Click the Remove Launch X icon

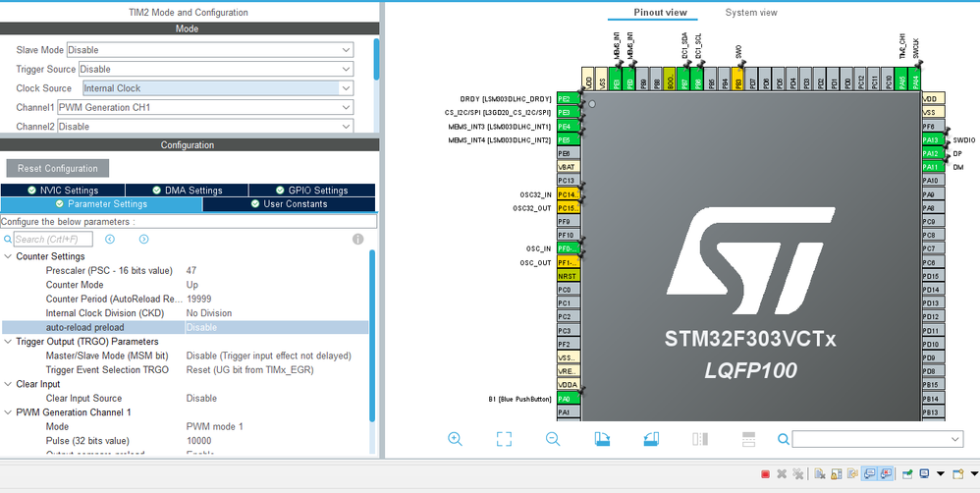782,474
